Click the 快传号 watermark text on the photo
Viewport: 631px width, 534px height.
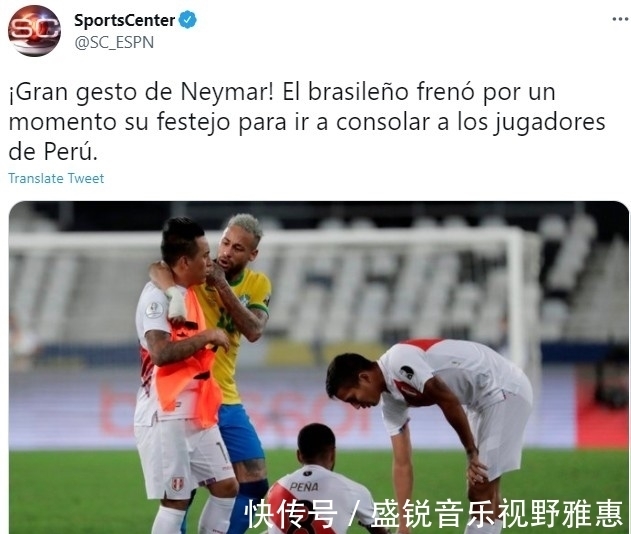[291, 513]
